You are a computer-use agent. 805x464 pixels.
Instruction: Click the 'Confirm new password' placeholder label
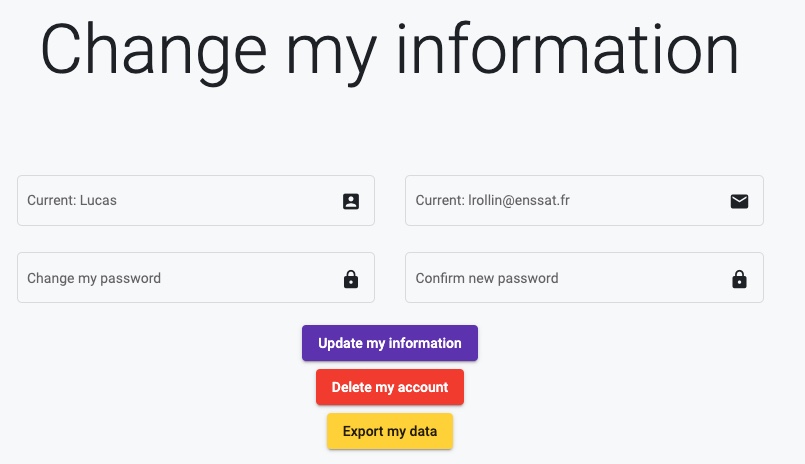tap(487, 279)
